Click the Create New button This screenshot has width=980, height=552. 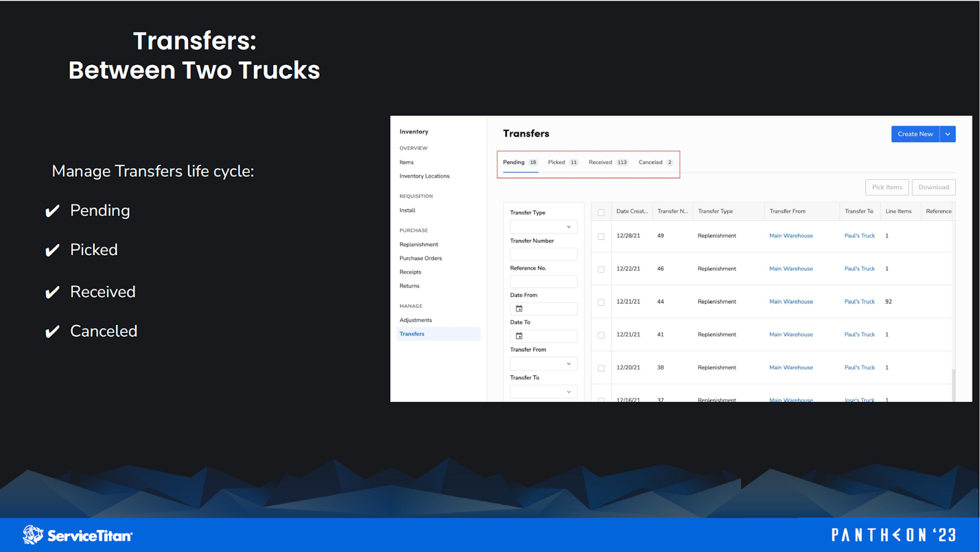915,133
